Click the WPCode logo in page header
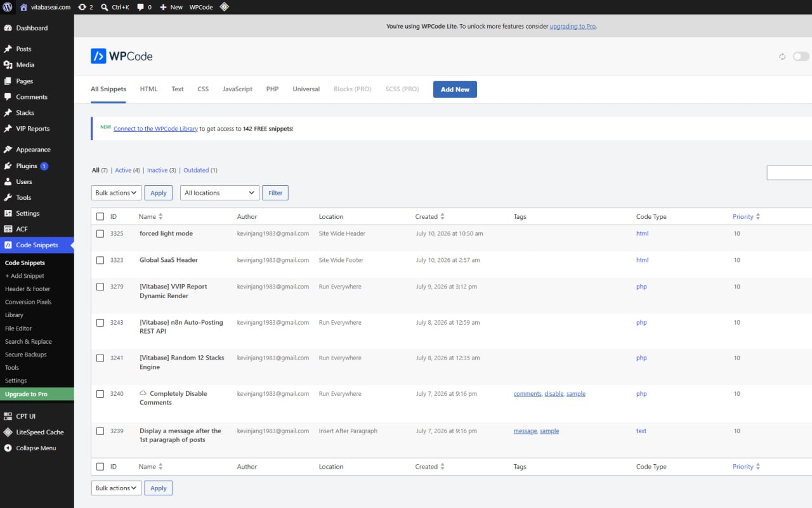This screenshot has height=508, width=812. click(x=122, y=56)
